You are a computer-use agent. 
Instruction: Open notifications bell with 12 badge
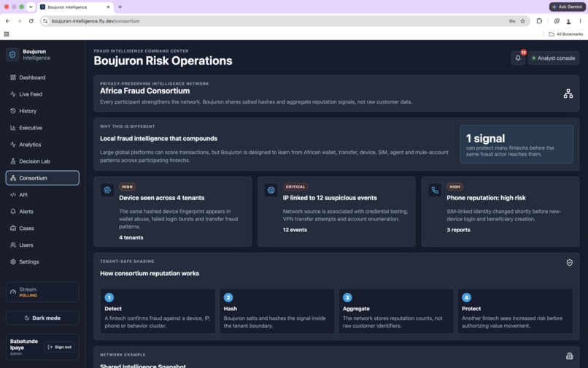[518, 58]
